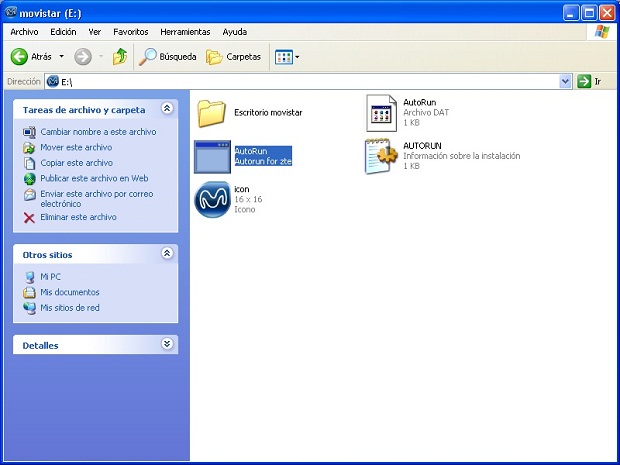Click the green Ir go button
Screen dimensions: 620x465
(x=589, y=82)
